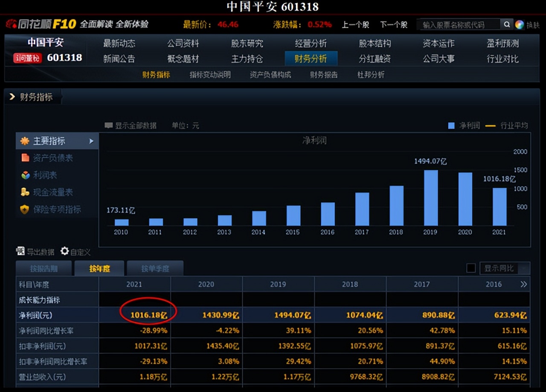546x392 pixels.
Task: Click the magnifier search icon
Action: pos(507,24)
